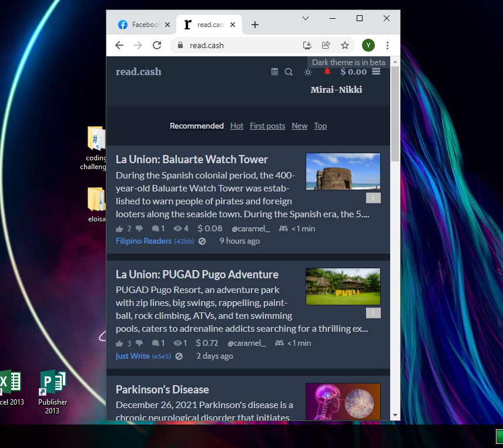Click the read.cash logo

click(x=139, y=72)
